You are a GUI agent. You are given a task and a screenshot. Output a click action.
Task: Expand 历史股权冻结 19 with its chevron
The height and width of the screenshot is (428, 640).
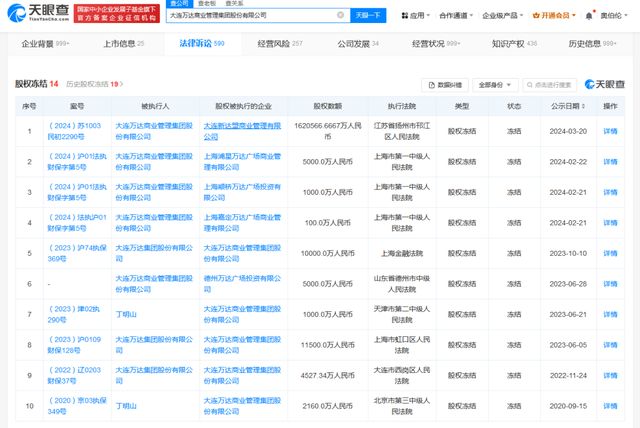[x=95, y=84]
